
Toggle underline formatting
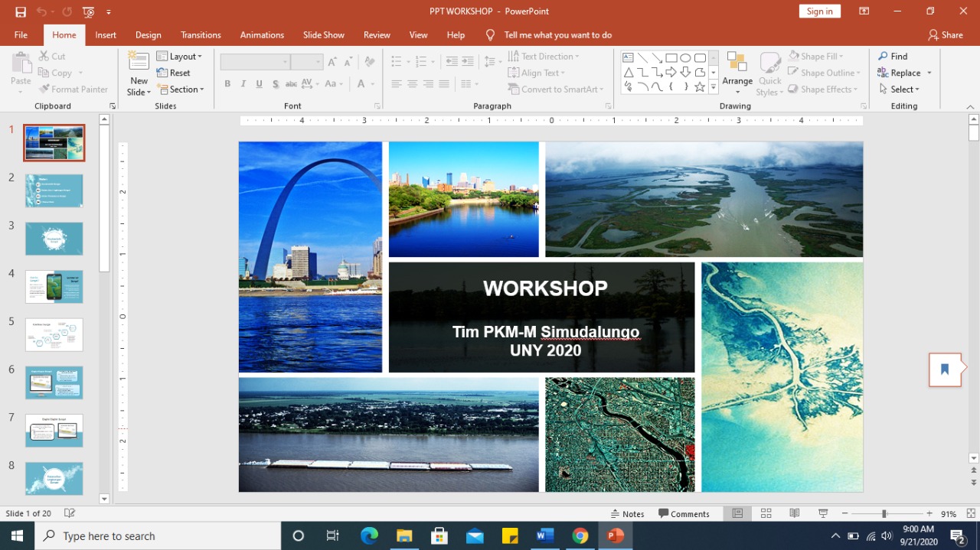coord(260,84)
